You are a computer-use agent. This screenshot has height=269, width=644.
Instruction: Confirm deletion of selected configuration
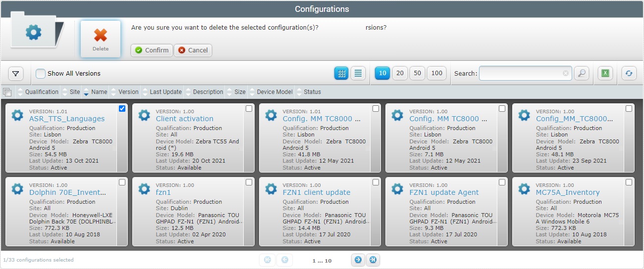coord(152,50)
